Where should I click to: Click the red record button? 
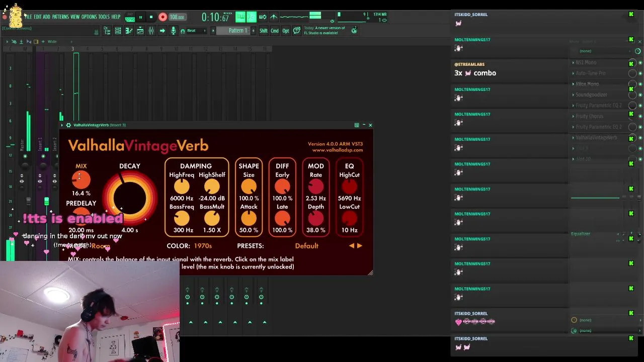[163, 17]
